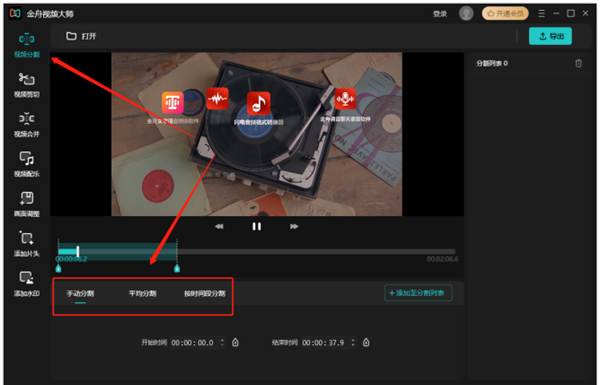Click the 打开 open file button
600x385 pixels.
81,36
